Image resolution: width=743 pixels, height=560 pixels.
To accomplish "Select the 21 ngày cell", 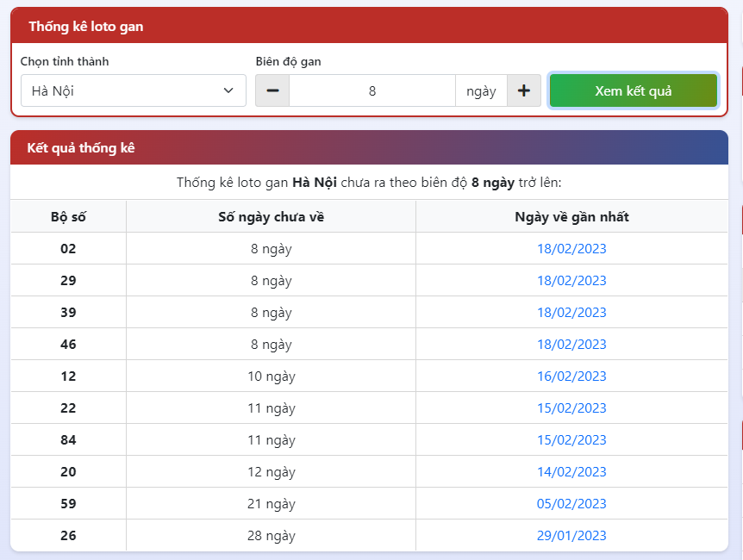I will point(271,504).
